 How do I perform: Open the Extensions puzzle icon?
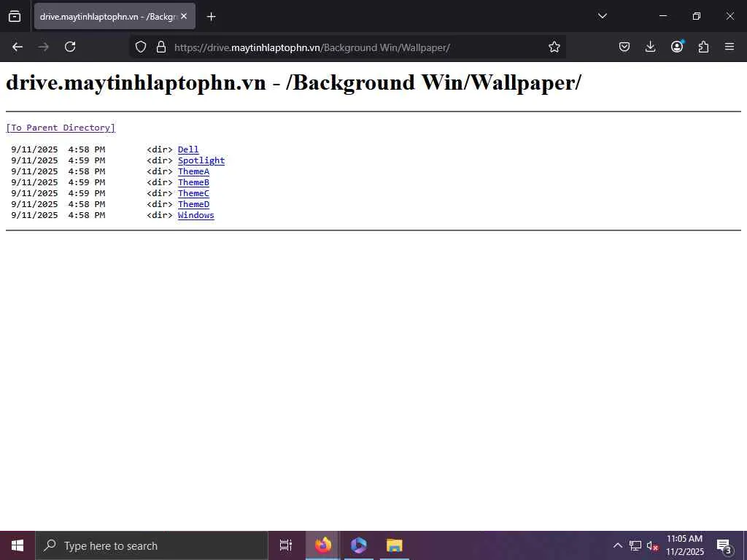point(703,47)
